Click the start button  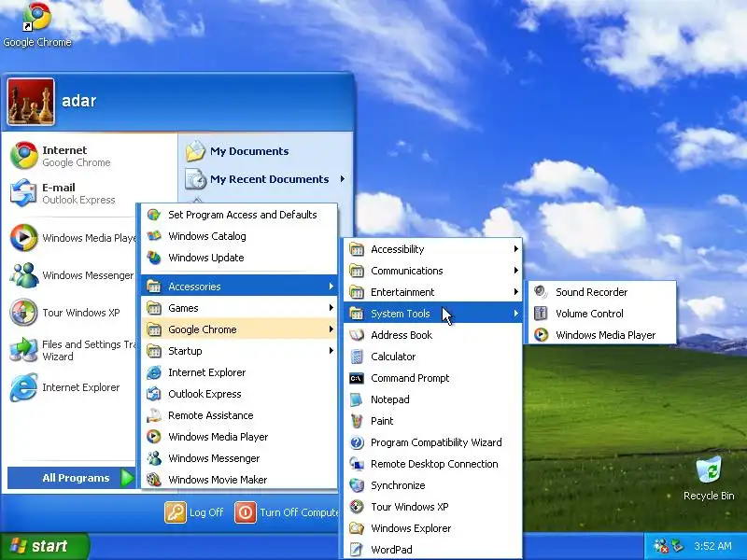[44, 546]
